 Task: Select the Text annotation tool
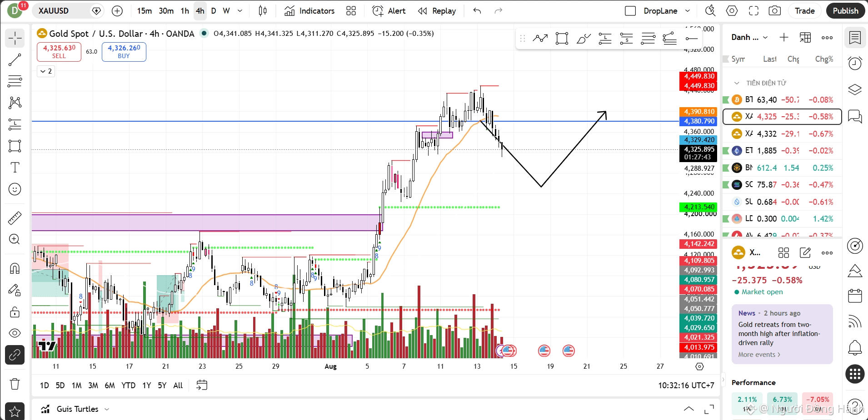15,168
